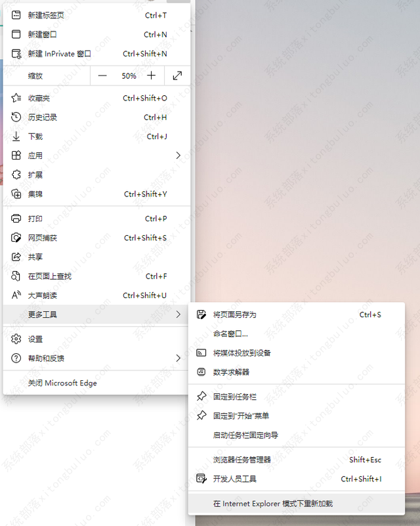
Task: Choose 启动任务栏固定向导 in the submenu
Action: pyautogui.click(x=297, y=435)
